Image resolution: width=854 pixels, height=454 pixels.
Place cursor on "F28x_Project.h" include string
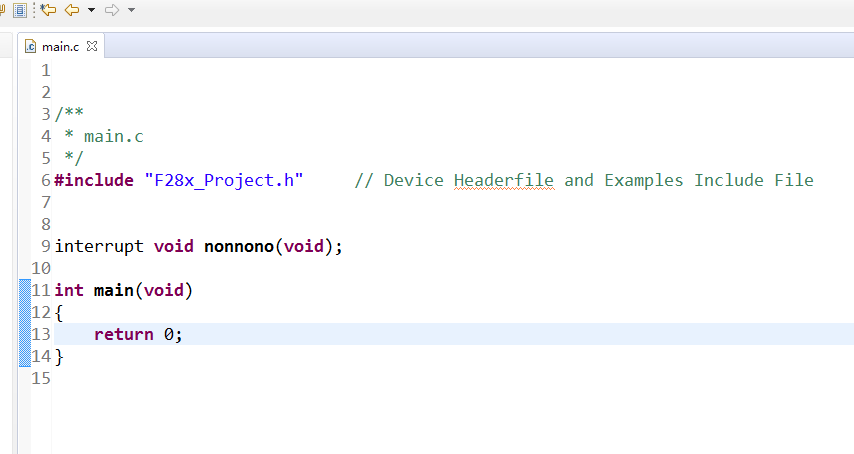(223, 180)
